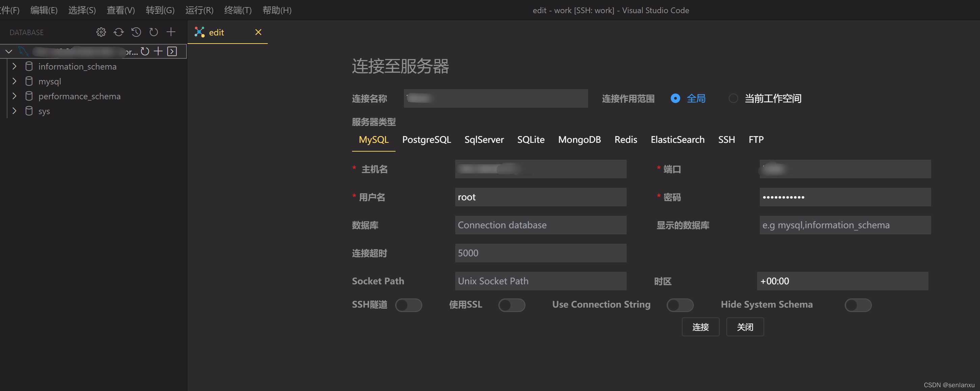Select FTP server type

pyautogui.click(x=756, y=140)
